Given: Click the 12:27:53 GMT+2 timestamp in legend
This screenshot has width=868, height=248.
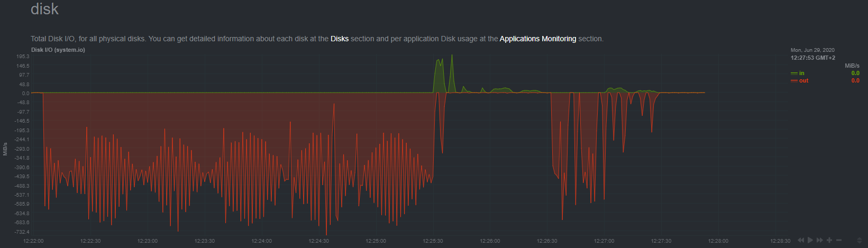Looking at the screenshot, I should [x=812, y=58].
